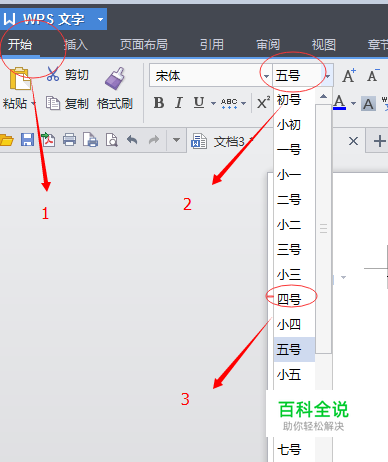Click the Paste clipboard icon
The image size is (388, 462).
20,79
